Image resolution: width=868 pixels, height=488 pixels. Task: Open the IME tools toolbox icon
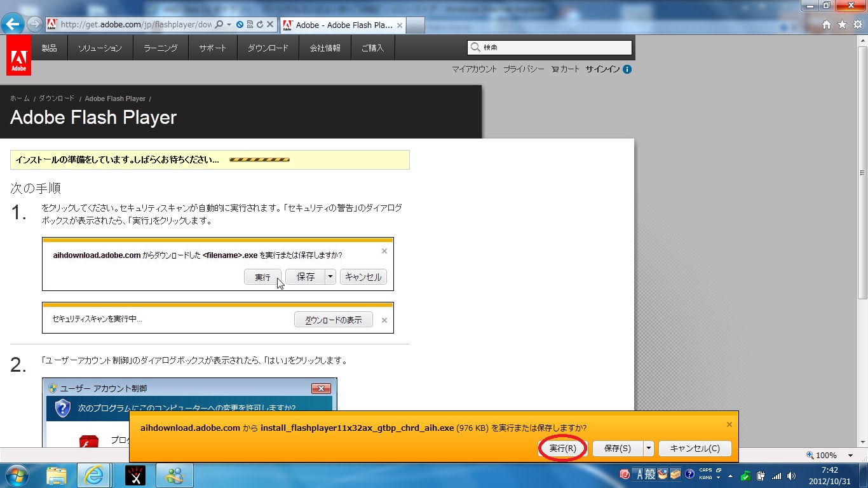[x=675, y=474]
